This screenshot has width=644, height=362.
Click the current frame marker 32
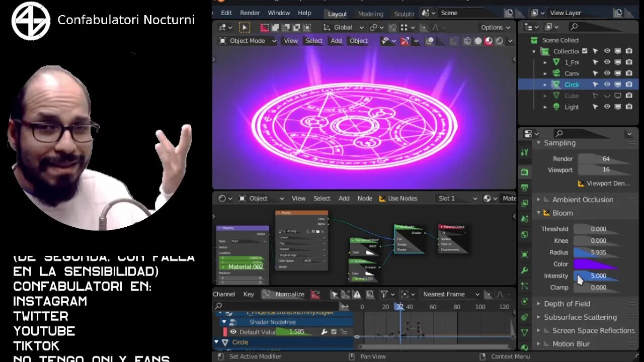(400, 307)
